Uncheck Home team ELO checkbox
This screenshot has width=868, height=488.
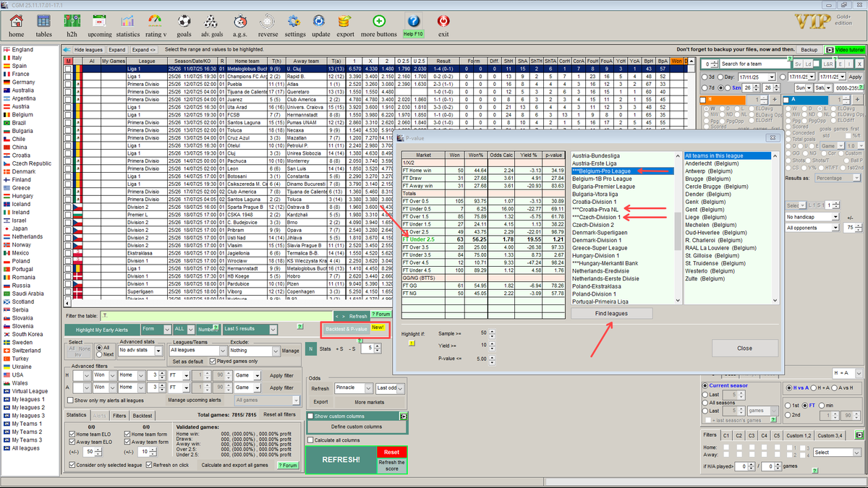click(x=71, y=435)
